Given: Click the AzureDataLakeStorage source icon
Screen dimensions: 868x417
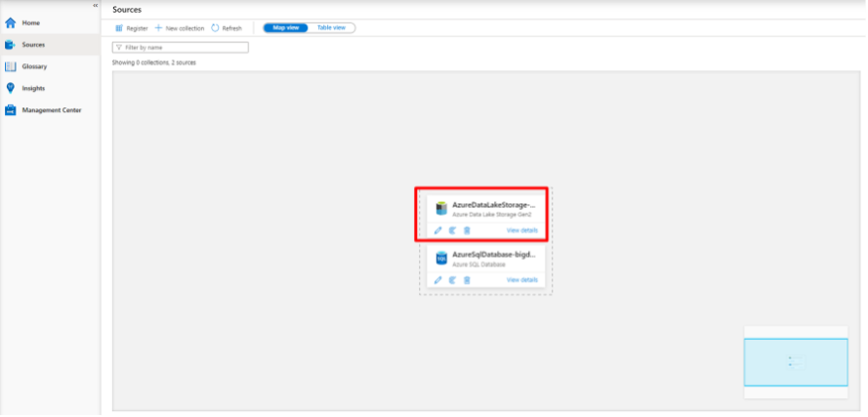Looking at the screenshot, I should pyautogui.click(x=441, y=208).
